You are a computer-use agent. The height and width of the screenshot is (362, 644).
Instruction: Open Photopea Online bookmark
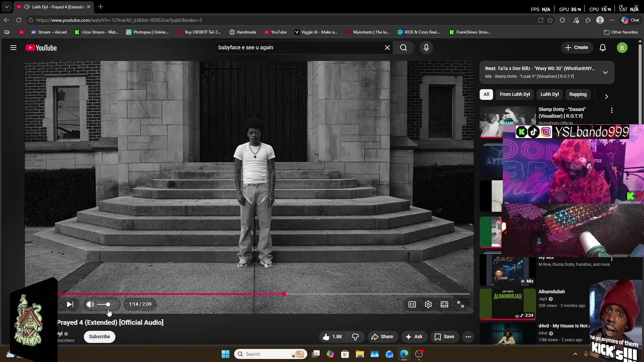point(147,32)
